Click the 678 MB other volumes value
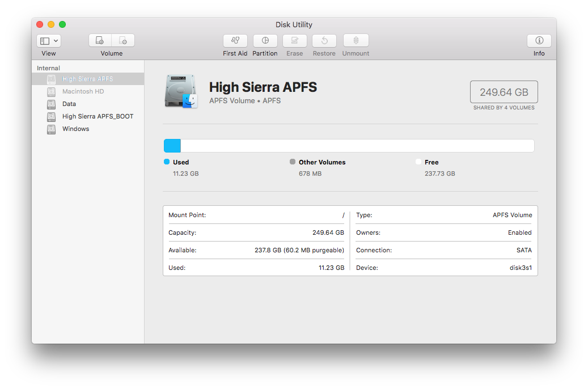Image resolution: width=588 pixels, height=389 pixels. click(310, 174)
